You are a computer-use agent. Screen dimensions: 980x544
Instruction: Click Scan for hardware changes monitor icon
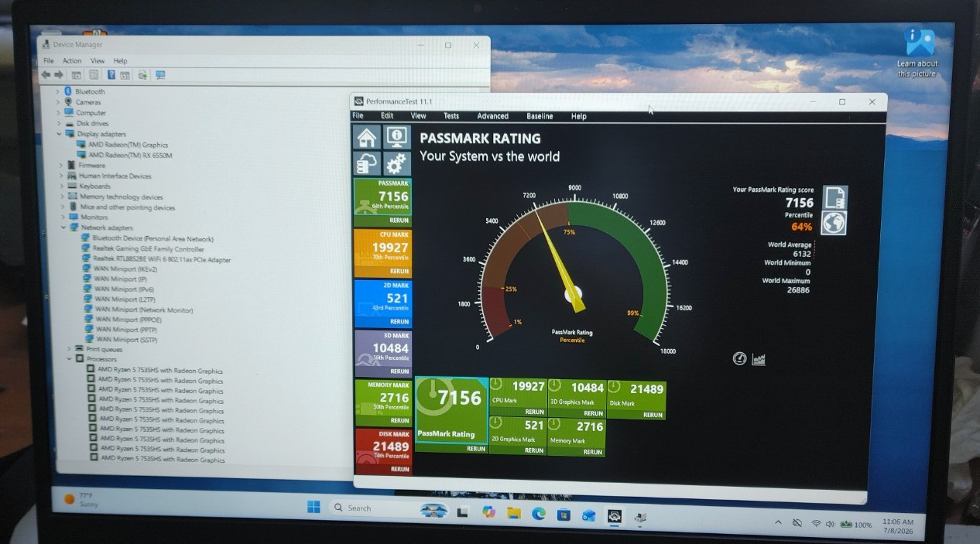(160, 75)
